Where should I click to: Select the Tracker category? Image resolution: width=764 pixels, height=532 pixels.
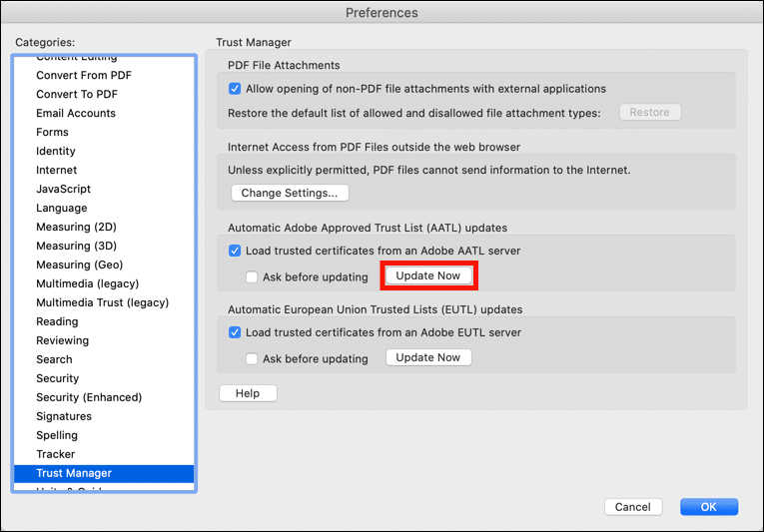click(56, 454)
